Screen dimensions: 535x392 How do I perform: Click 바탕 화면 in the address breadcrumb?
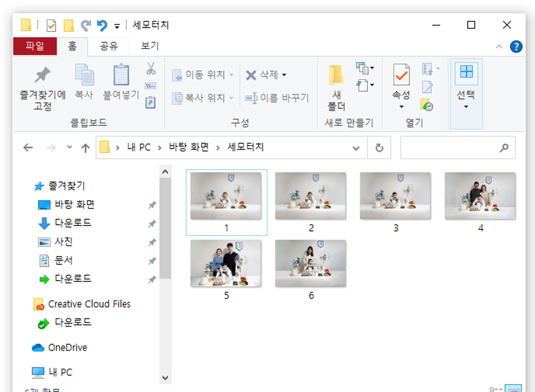coord(189,147)
